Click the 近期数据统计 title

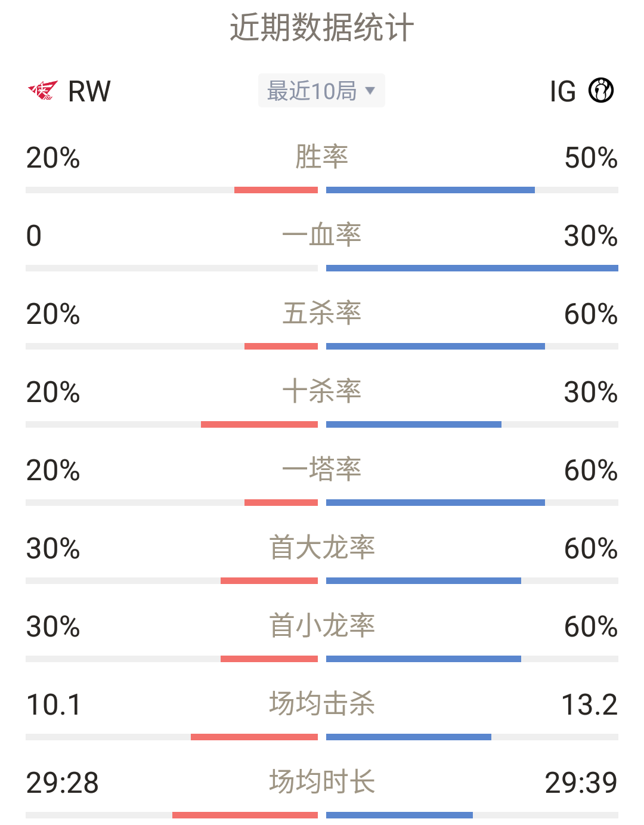click(x=322, y=27)
